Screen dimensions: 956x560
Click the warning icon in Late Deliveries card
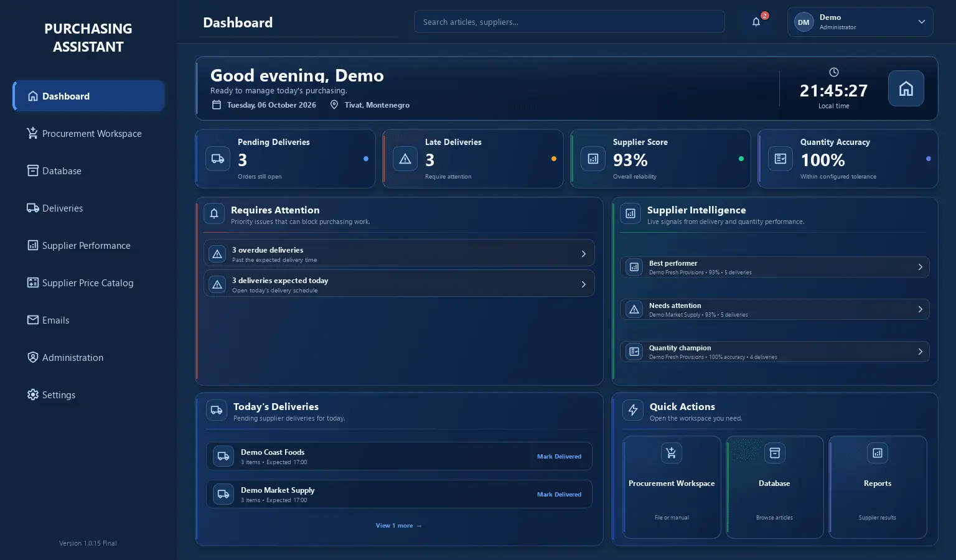405,159
